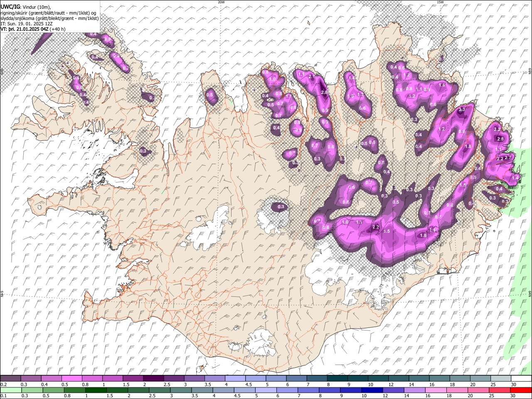
Task: Pick the bright red swatch after 30 in rain scale
Action: point(520,390)
